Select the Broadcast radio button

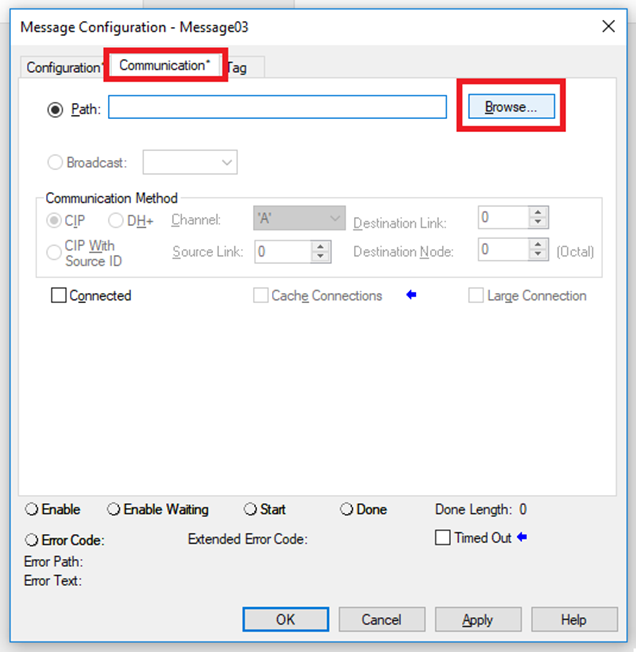pos(55,162)
